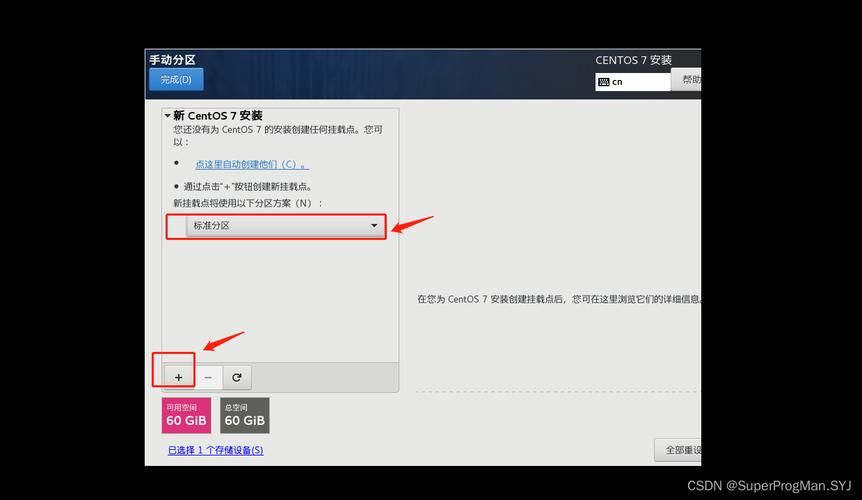
Task: Click the cn keyboard layout field
Action: pos(633,82)
